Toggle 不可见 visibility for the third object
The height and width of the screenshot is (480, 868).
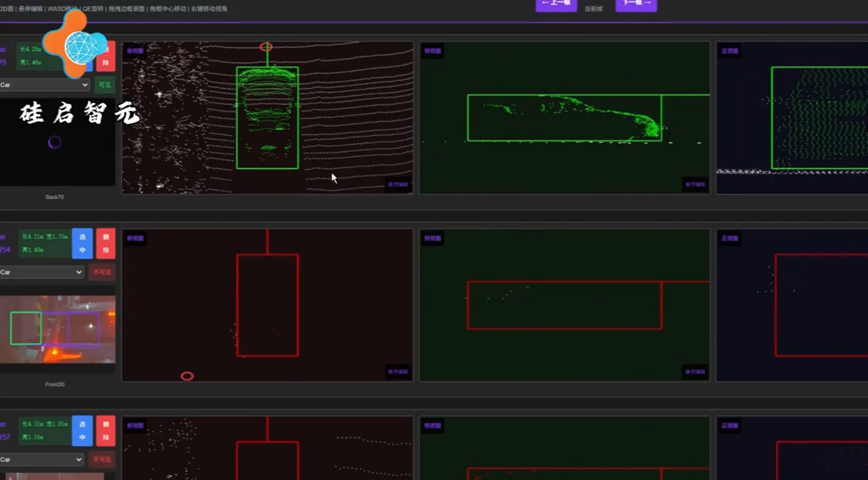(x=102, y=460)
